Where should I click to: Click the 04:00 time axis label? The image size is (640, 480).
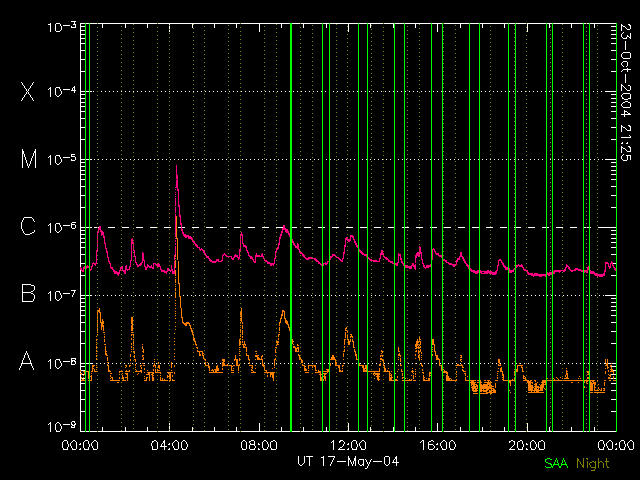169,445
